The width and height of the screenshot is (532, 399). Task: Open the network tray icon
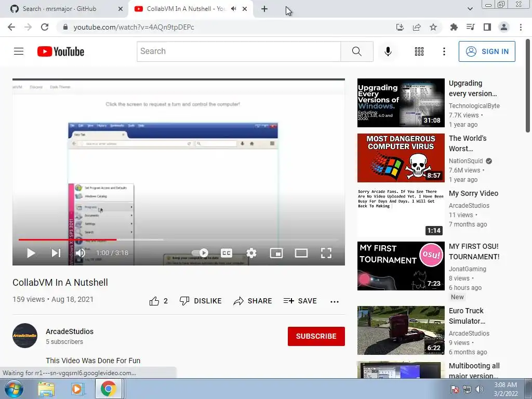tap(467, 390)
